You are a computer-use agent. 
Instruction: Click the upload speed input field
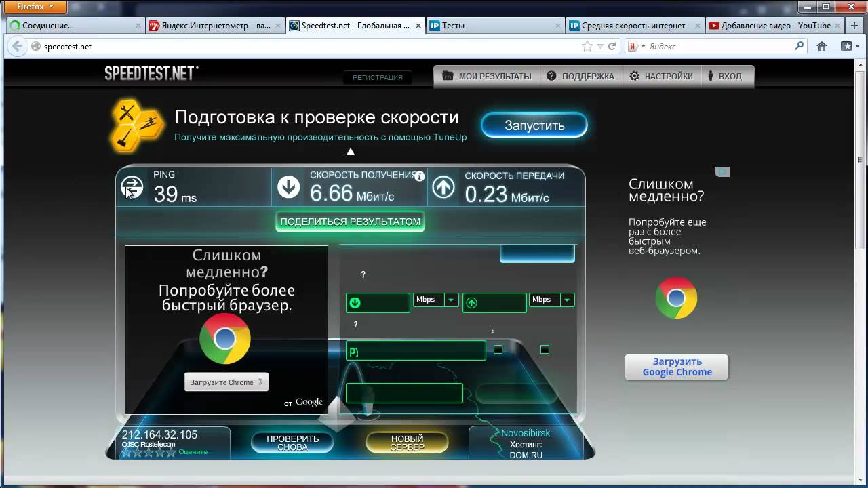click(494, 303)
